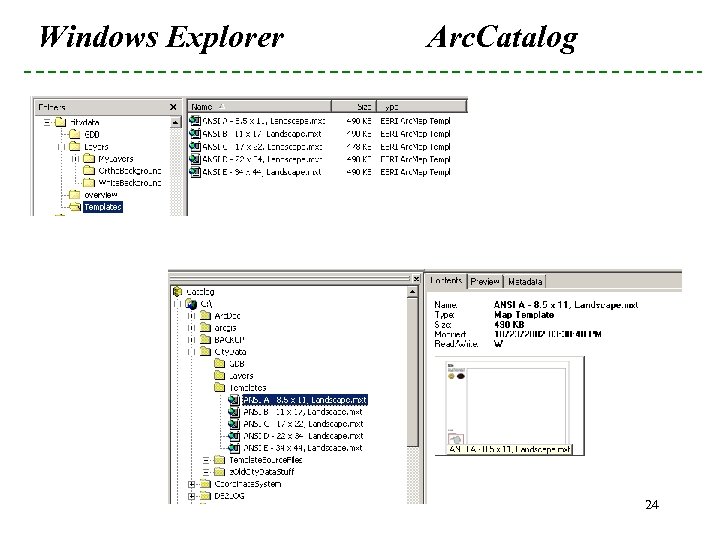This screenshot has width=720, height=540.
Task: Expand the Layers folder in Explorer tree
Action: [x=61, y=147]
